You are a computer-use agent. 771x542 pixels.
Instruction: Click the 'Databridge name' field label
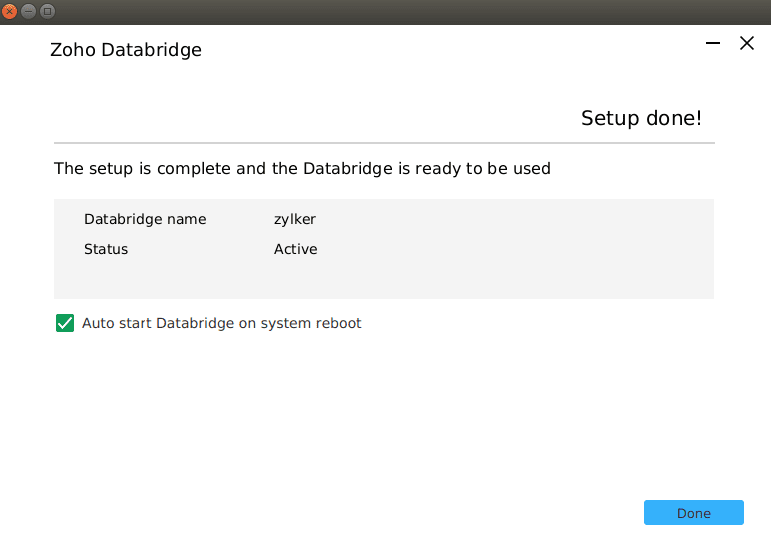pyautogui.click(x=145, y=219)
